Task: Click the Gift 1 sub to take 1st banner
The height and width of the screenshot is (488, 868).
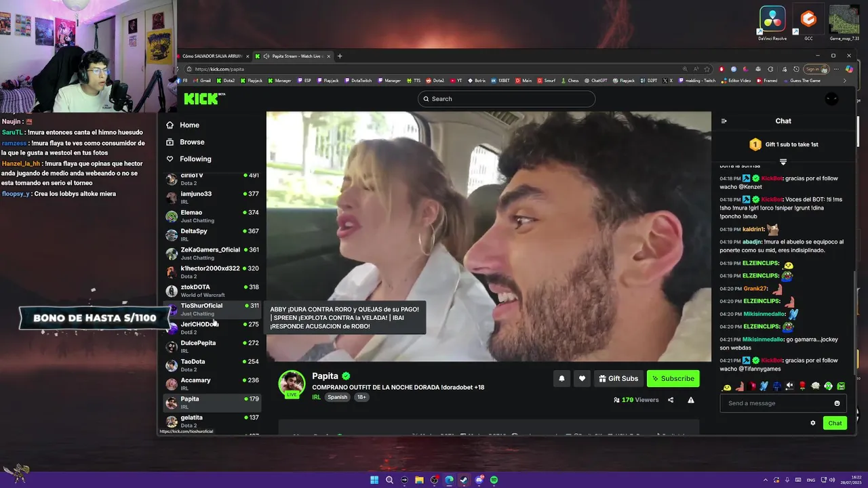Action: point(783,144)
